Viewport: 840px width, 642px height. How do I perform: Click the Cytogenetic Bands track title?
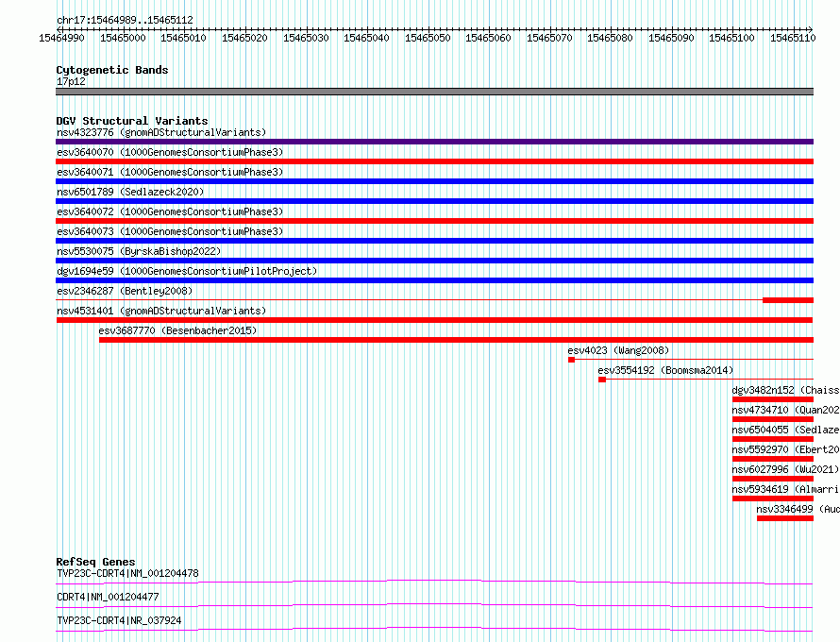click(112, 70)
